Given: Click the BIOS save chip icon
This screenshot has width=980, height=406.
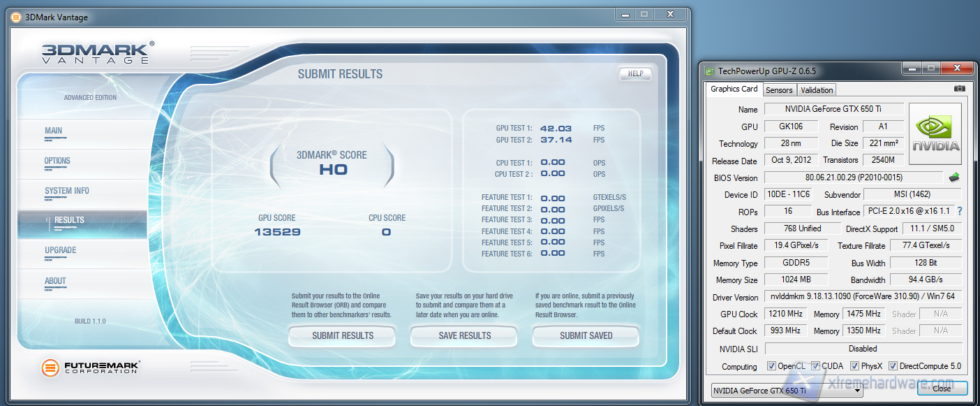Looking at the screenshot, I should [x=954, y=177].
